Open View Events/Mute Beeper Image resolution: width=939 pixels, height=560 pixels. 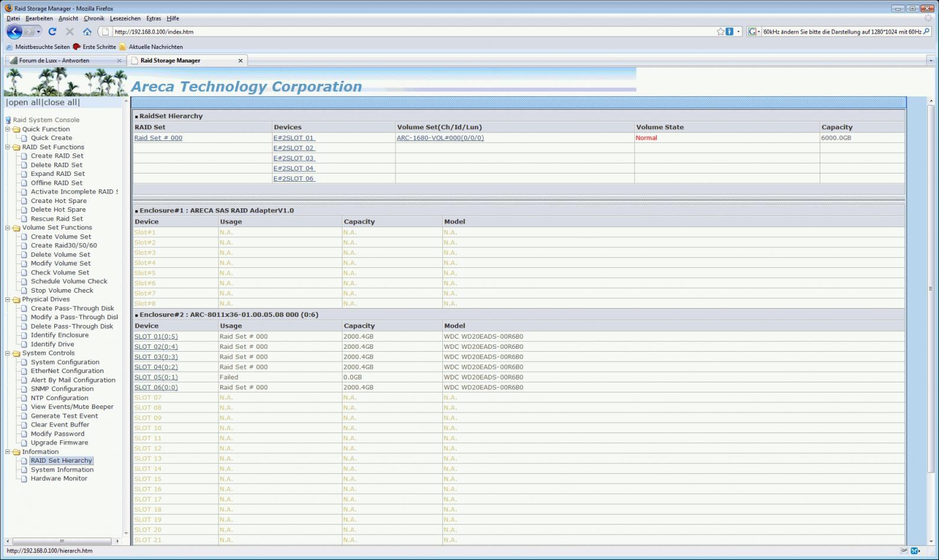click(x=72, y=407)
